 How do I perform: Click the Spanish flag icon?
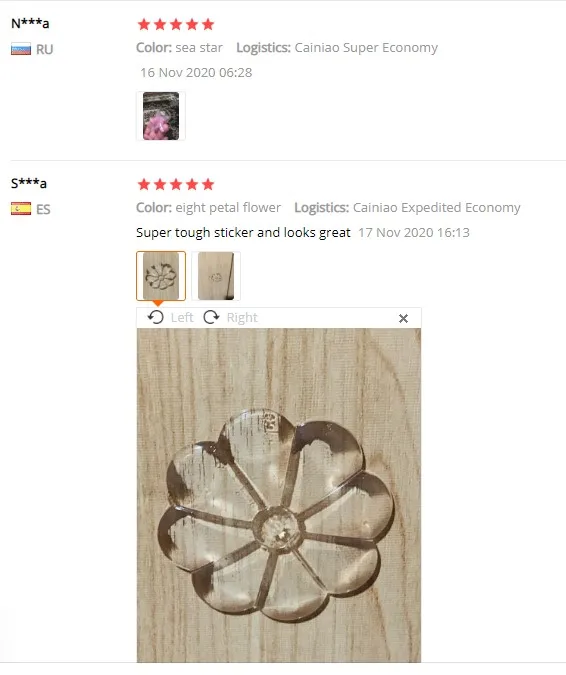click(21, 209)
